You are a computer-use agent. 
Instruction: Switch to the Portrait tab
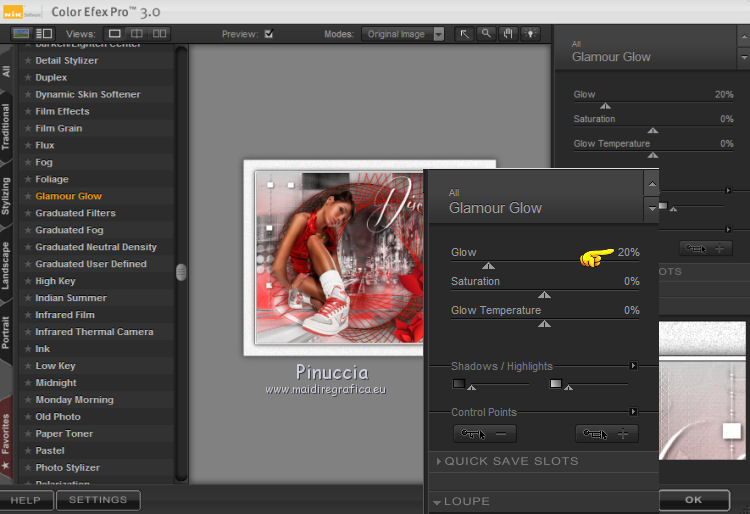pos(6,332)
